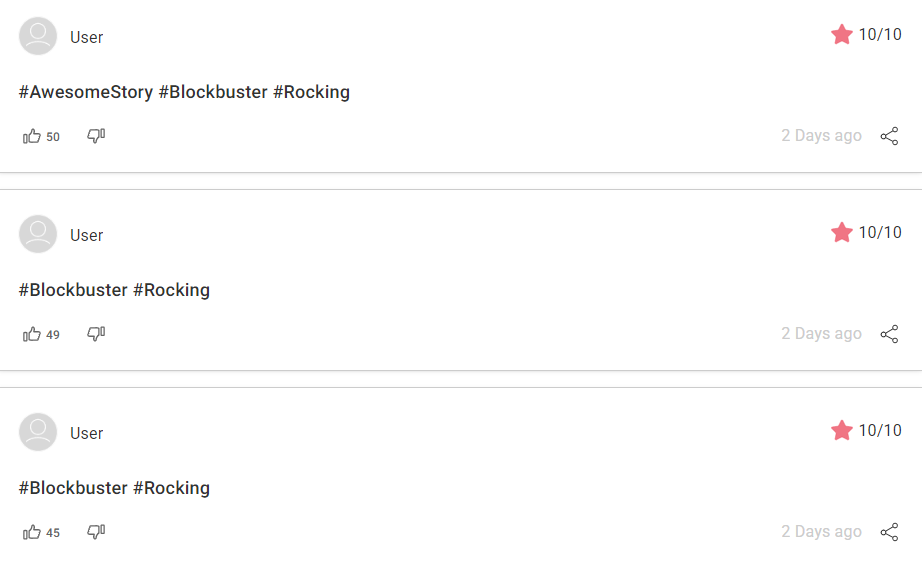Select the second review's 2 Days ago timestamp
922x568 pixels.
coord(821,333)
